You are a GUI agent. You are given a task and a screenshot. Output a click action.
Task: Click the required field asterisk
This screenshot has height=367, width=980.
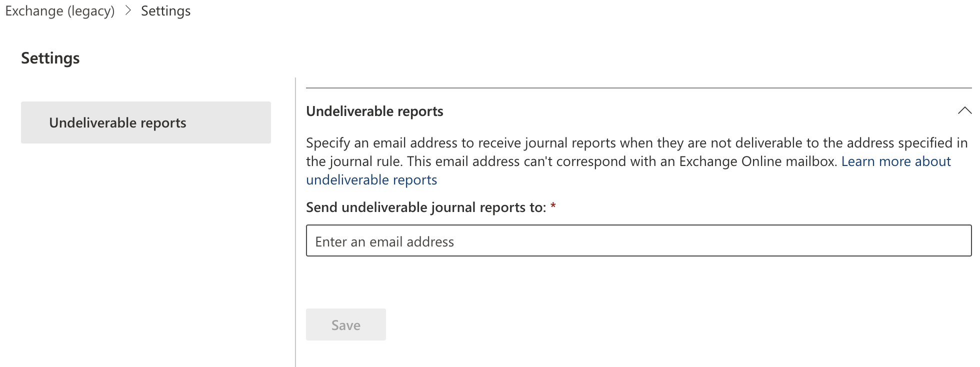tap(553, 206)
